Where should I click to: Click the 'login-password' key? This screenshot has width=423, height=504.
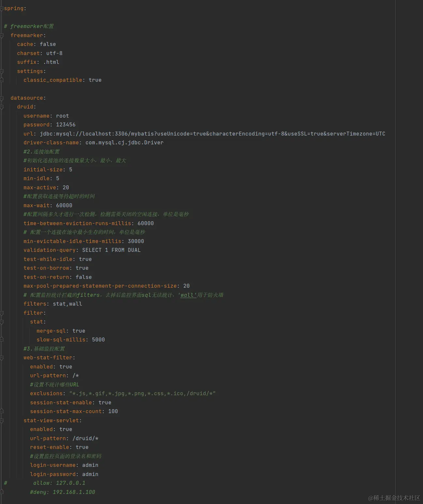point(53,474)
